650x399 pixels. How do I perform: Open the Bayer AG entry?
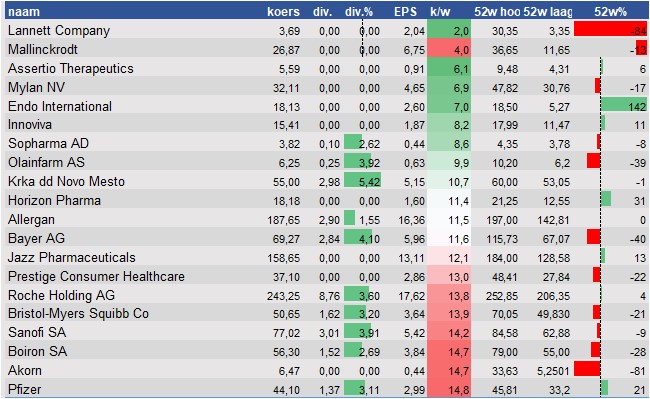point(36,239)
